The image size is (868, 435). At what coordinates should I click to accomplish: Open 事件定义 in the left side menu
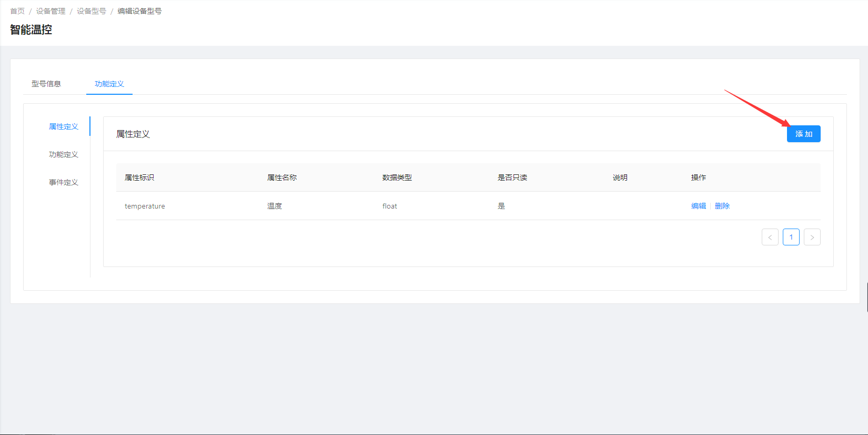pyautogui.click(x=63, y=182)
